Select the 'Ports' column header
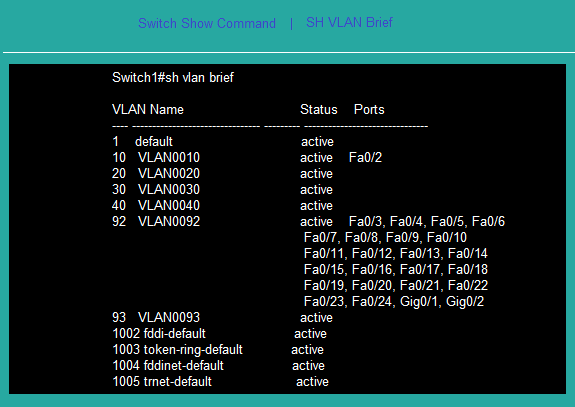 369,109
